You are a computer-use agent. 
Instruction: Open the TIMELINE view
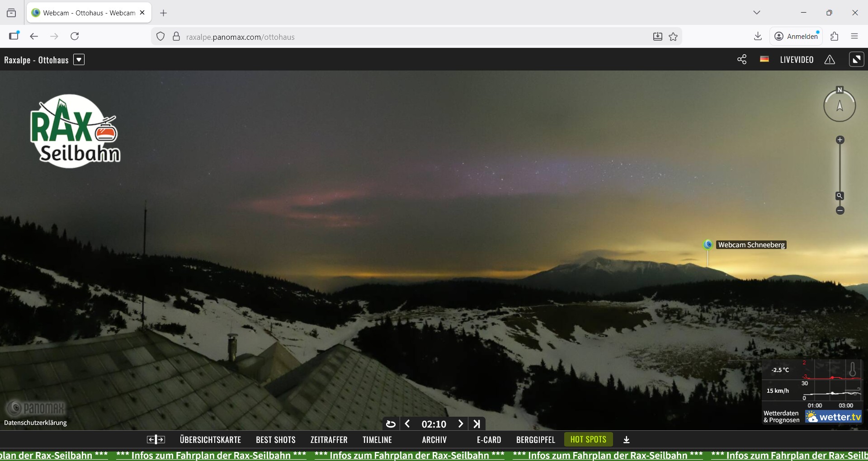(x=377, y=440)
